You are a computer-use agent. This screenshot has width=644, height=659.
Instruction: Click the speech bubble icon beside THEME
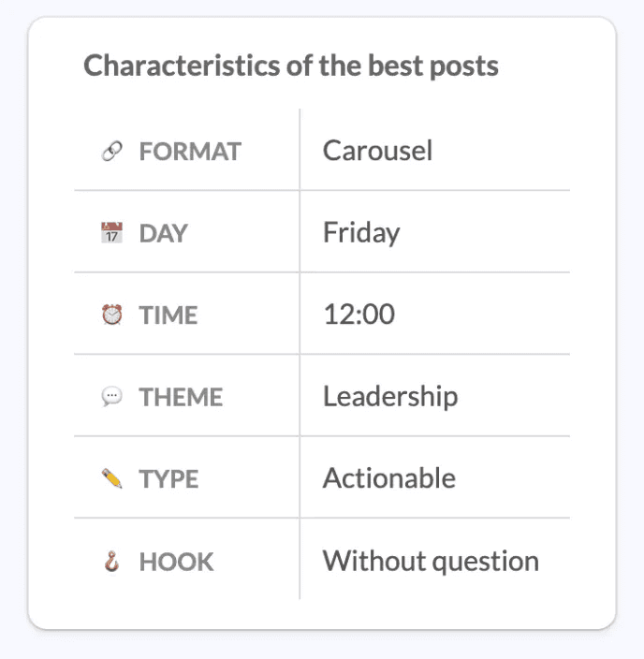tap(111, 396)
